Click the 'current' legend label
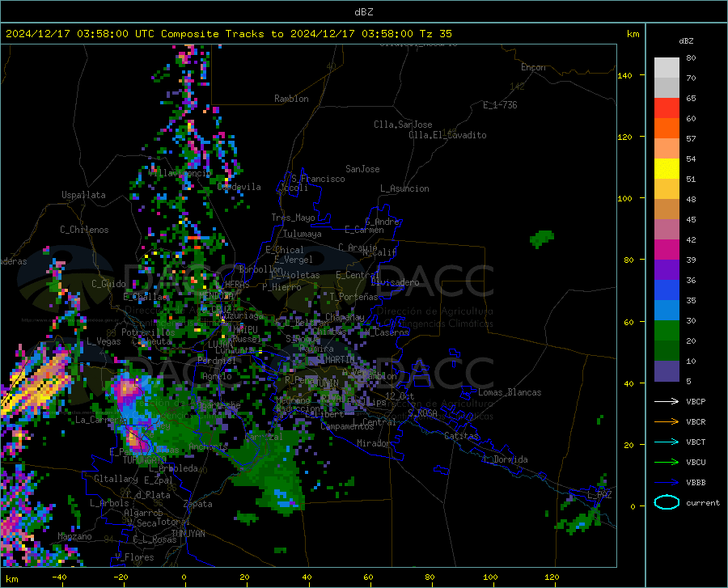Screen dimensions: 728x588 (x=702, y=502)
